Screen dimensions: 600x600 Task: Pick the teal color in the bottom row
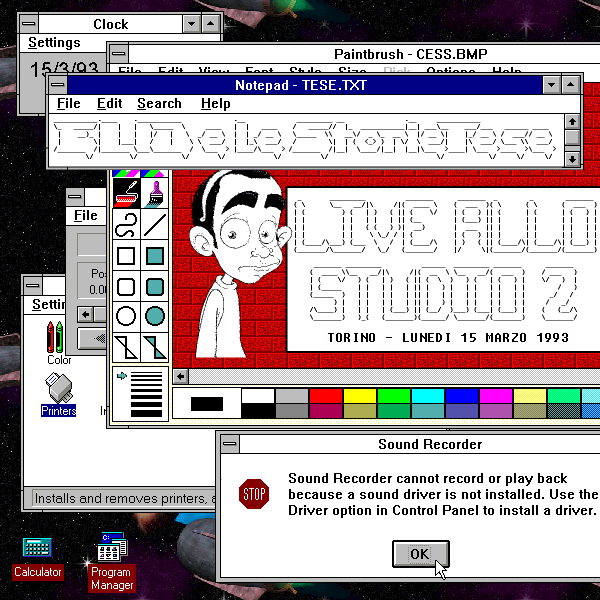click(x=428, y=411)
